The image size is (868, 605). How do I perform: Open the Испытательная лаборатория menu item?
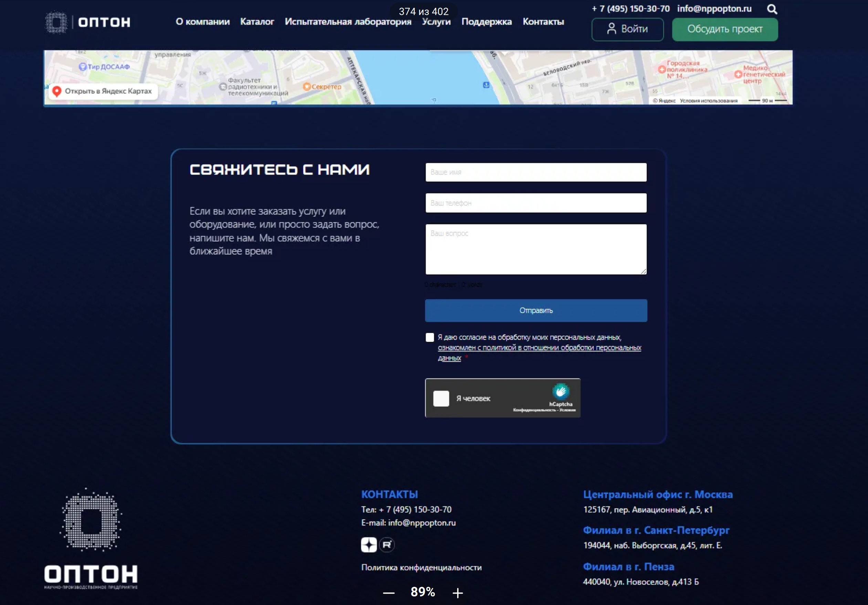348,22
